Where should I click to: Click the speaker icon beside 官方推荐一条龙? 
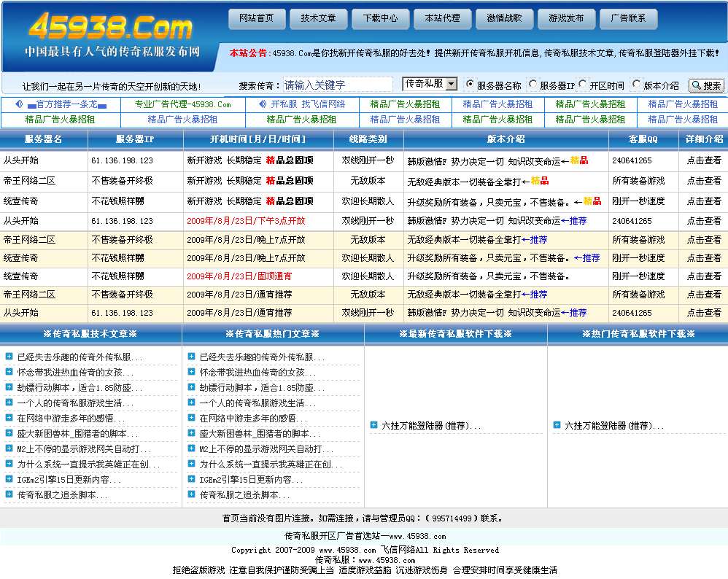pyautogui.click(x=20, y=102)
